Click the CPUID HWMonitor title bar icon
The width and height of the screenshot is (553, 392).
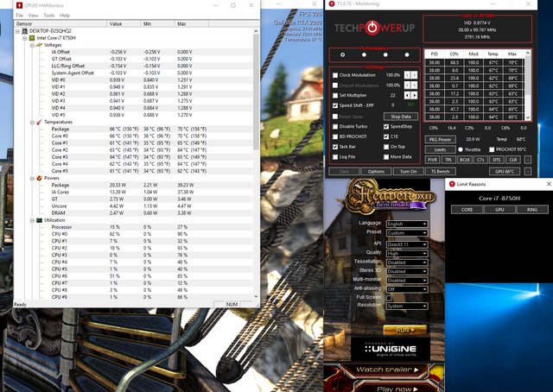click(x=19, y=5)
